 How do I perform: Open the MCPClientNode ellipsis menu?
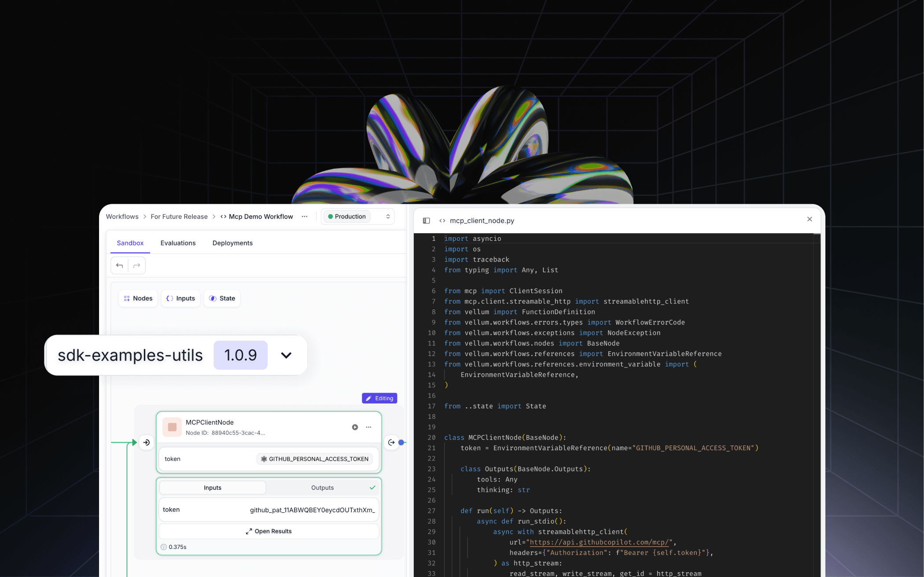coord(368,427)
